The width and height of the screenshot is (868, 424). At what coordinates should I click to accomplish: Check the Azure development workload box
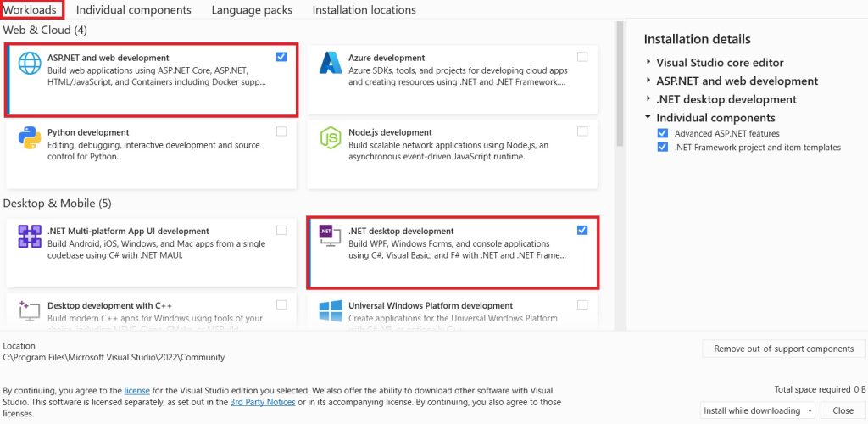[x=582, y=57]
